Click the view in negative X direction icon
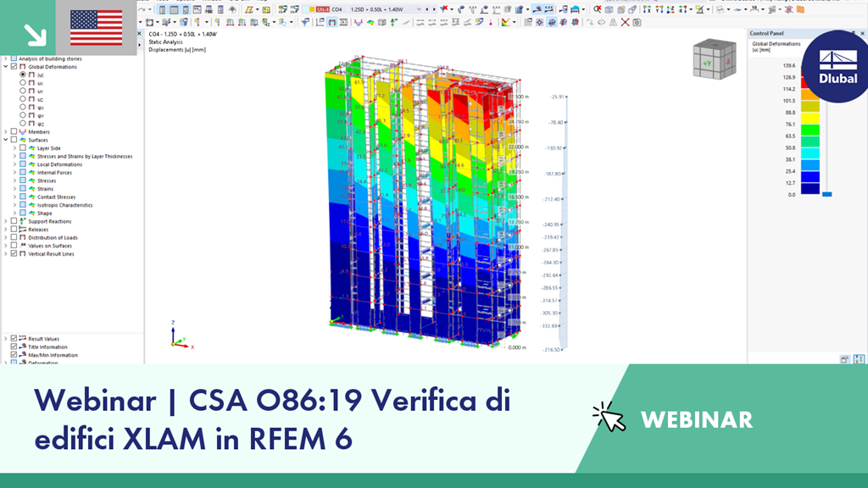Screen dimensions: 868x488 682,9
